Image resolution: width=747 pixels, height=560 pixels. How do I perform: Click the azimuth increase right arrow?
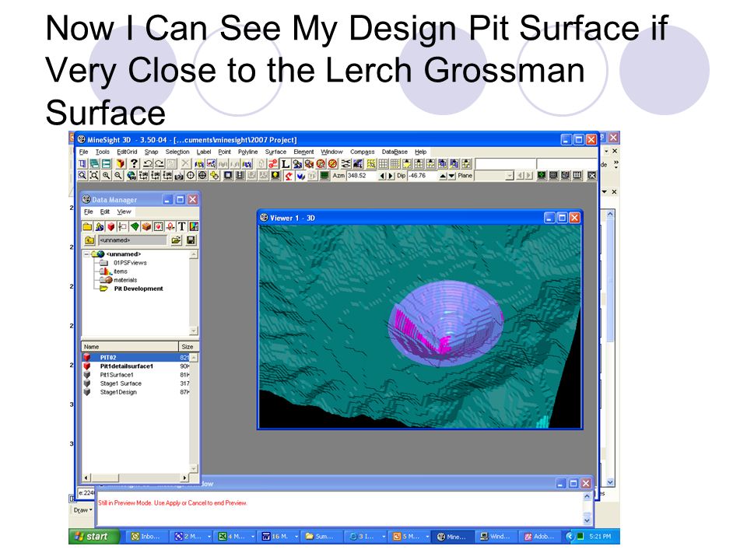click(391, 176)
